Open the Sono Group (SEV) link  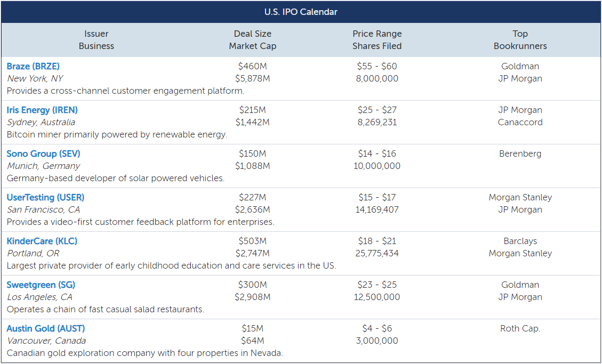coord(43,154)
